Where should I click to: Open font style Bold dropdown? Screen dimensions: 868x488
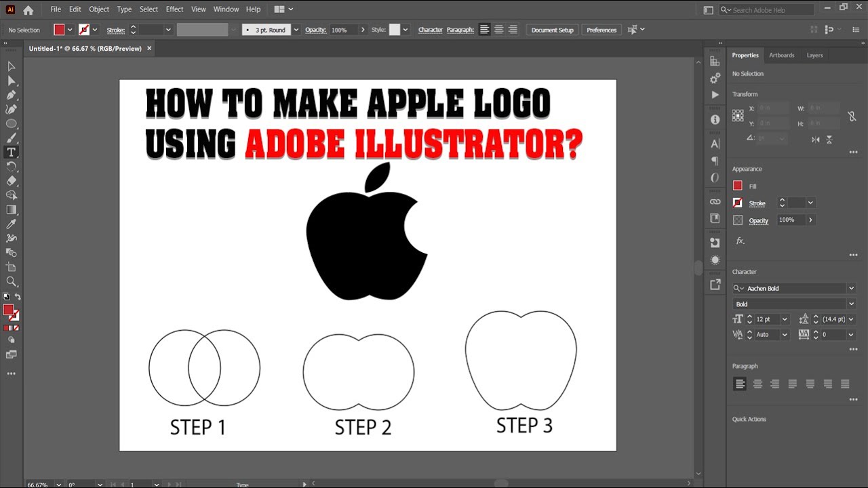(852, 304)
